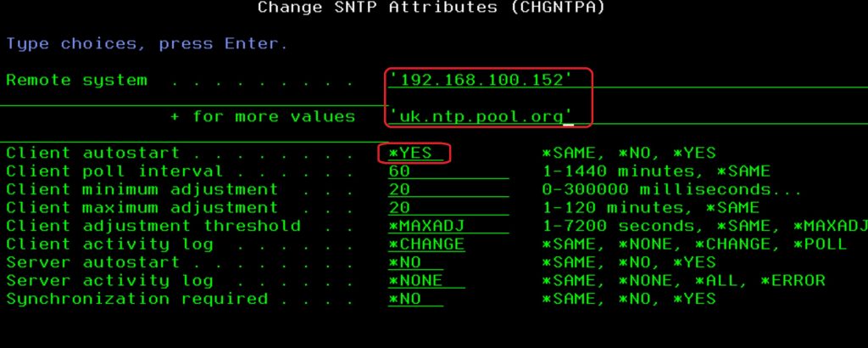Viewport: 868px width, 348px height.
Task: Click the uk.ntp.pool.org remote system entry
Action: (481, 116)
